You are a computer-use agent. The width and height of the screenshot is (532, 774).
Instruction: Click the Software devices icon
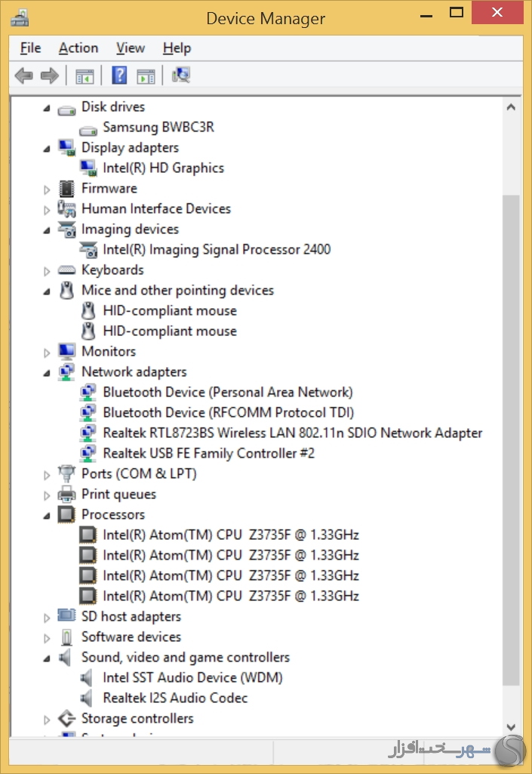(x=66, y=637)
